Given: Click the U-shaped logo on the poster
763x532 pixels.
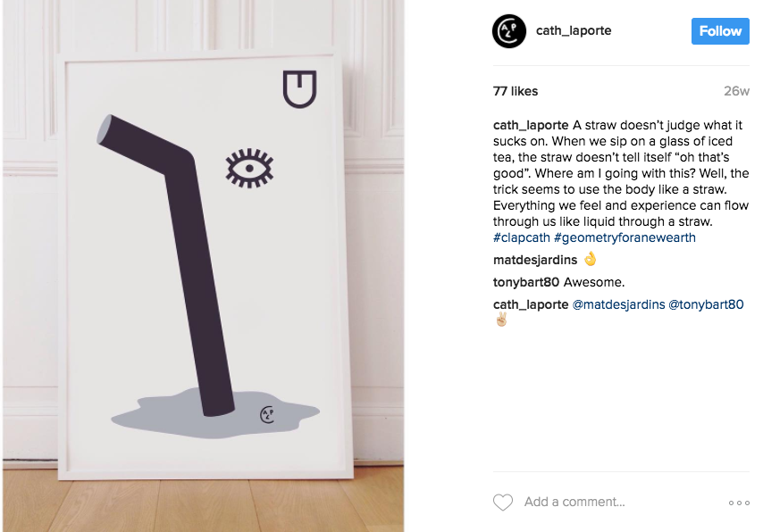Looking at the screenshot, I should 300,88.
